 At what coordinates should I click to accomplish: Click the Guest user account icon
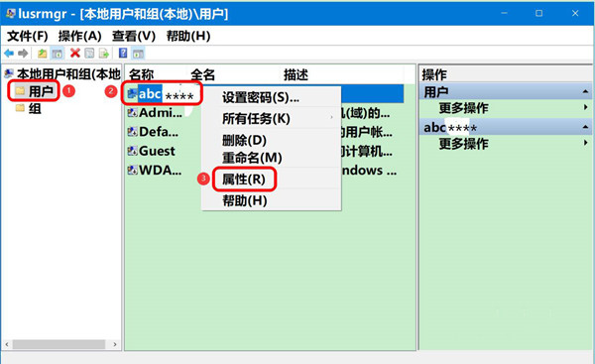pyautogui.click(x=133, y=151)
